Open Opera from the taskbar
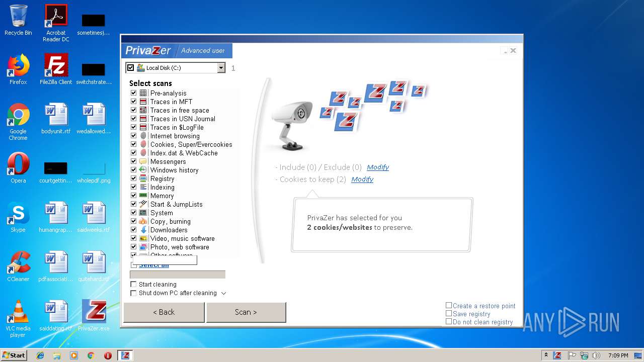Viewport: 644px width, 362px height. point(108,355)
